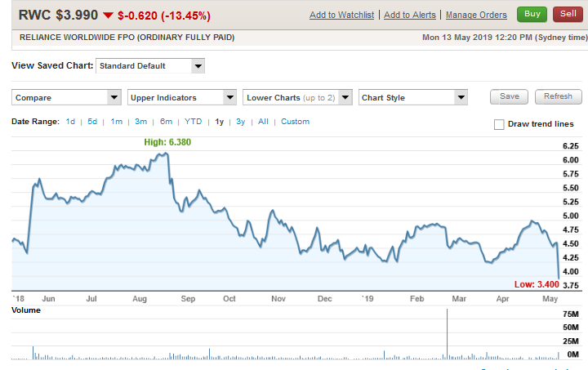Enable the Draw trend lines checkbox
The height and width of the screenshot is (370, 588).
pos(499,124)
